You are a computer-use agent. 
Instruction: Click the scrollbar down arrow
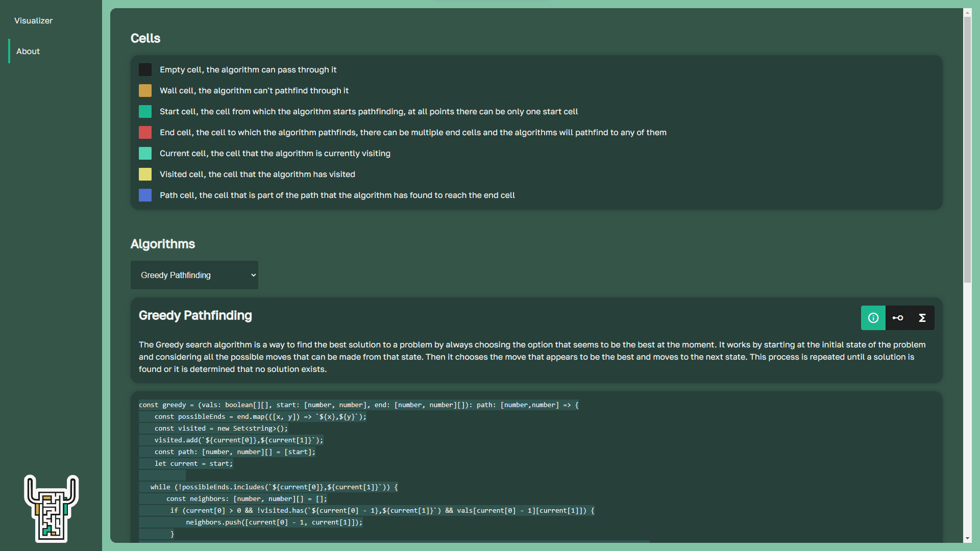[x=967, y=538]
